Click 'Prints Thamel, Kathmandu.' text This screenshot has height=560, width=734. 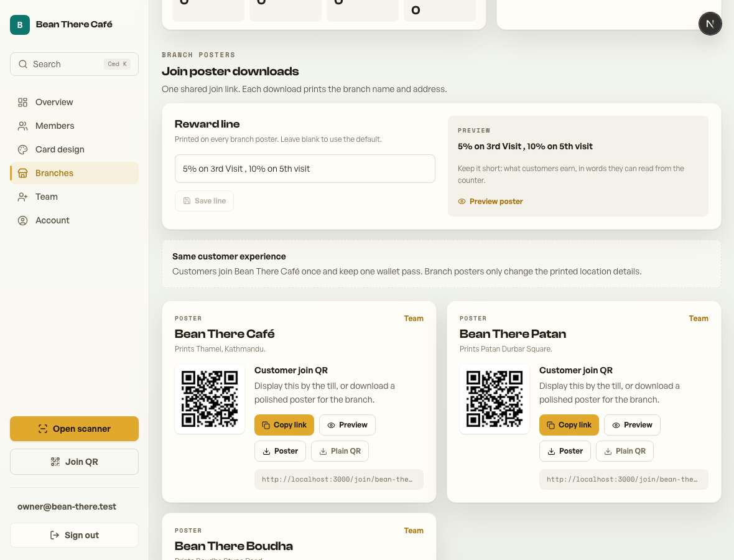click(220, 349)
